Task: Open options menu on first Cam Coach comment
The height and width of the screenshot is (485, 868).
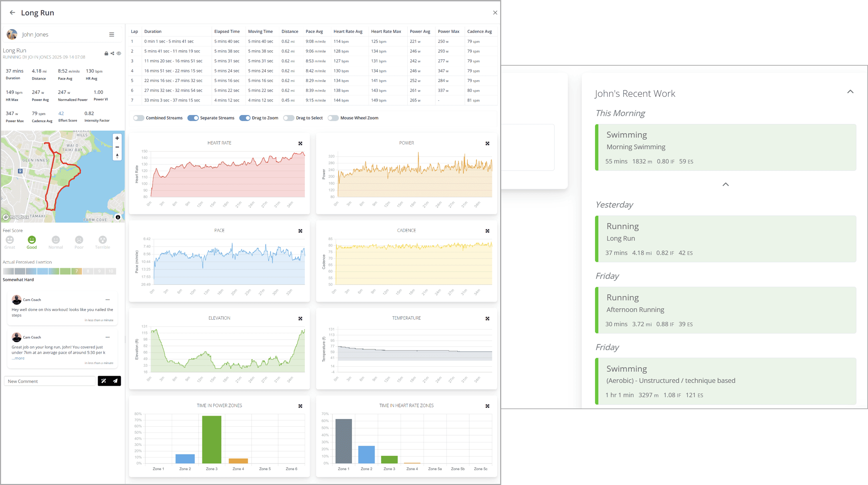Action: [x=107, y=300]
